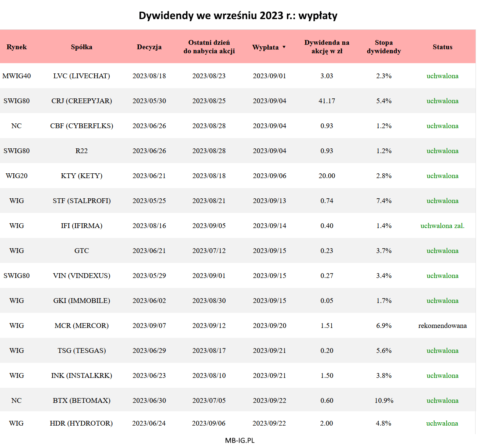Sort by the Rynek column header
This screenshot has height=448, width=477.
[x=17, y=47]
